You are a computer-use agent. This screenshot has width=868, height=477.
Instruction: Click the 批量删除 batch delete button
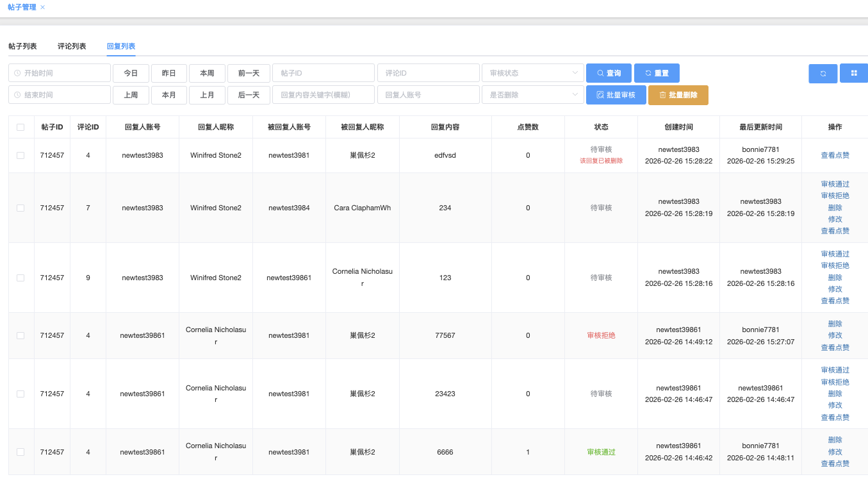coord(678,95)
